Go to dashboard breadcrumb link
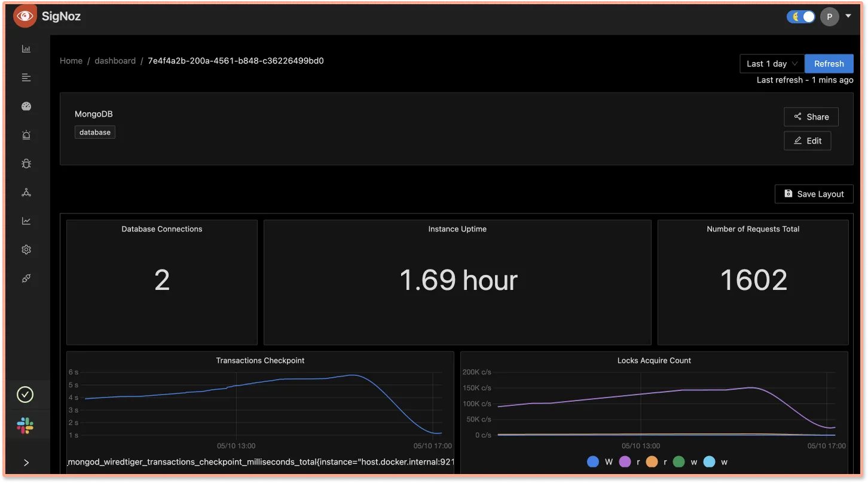Screen dimensions: 868x483 (x=115, y=61)
